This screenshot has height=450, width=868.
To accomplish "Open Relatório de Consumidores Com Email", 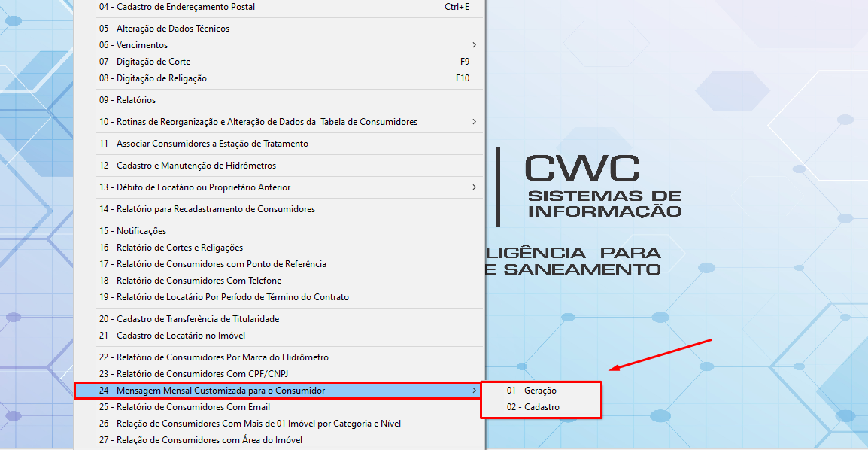I will coord(184,407).
